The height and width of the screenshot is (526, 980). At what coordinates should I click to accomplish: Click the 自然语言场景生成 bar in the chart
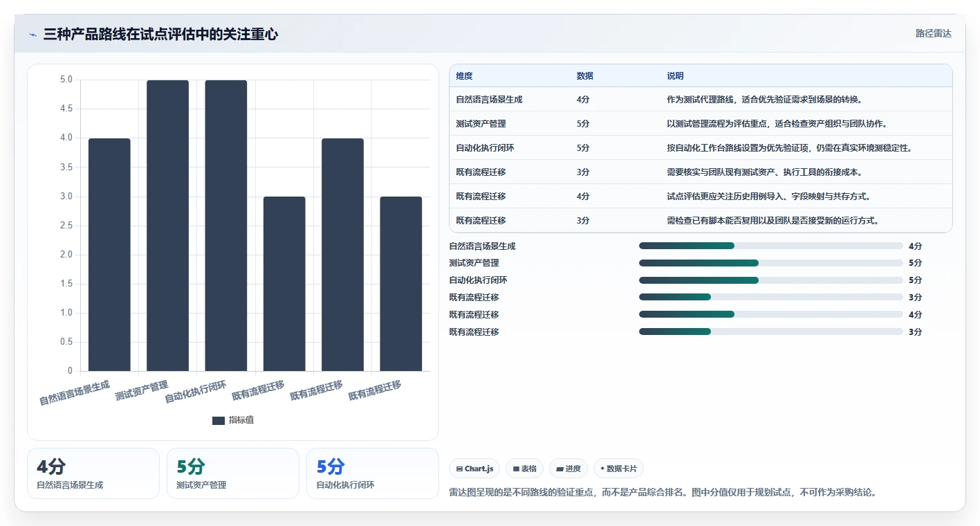click(x=109, y=255)
